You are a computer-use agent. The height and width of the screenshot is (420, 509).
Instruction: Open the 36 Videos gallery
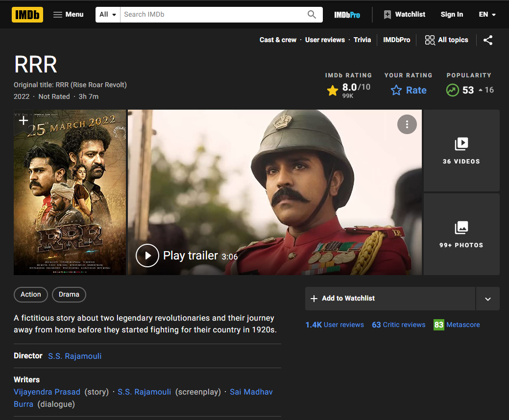[x=461, y=150]
